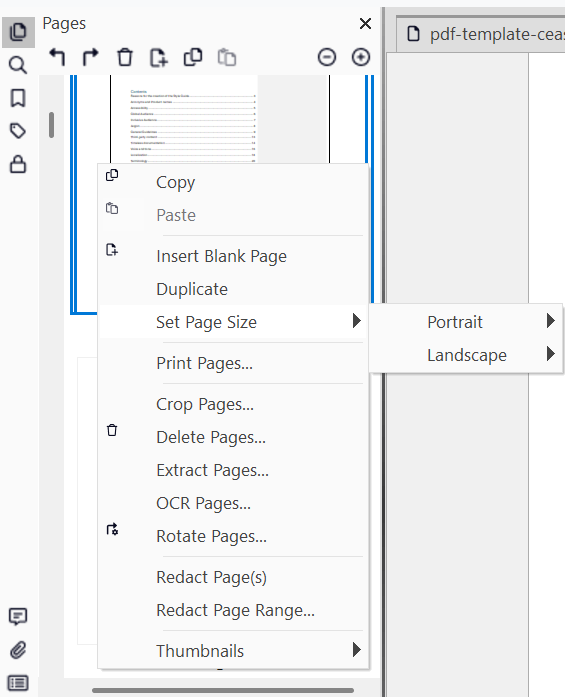The image size is (565, 697).
Task: Choose OCR Pages... menu entry
Action: coord(233,503)
